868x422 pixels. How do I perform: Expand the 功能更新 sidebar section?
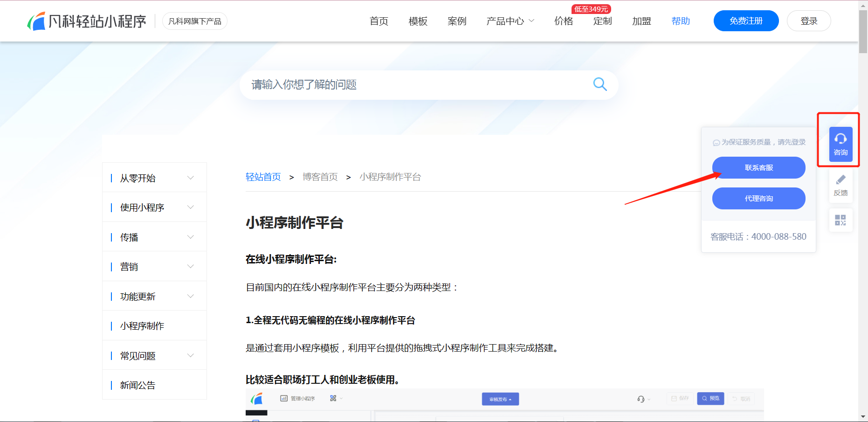(x=154, y=296)
